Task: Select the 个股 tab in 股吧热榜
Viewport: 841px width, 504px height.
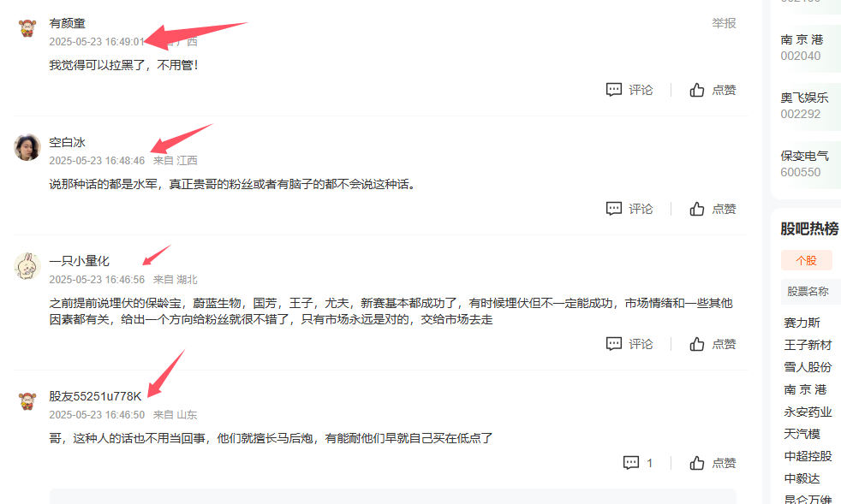Action: click(x=806, y=261)
